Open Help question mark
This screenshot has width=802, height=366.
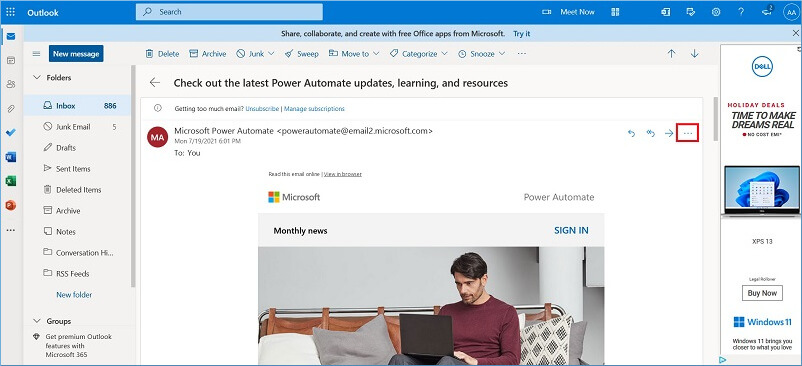(x=741, y=12)
